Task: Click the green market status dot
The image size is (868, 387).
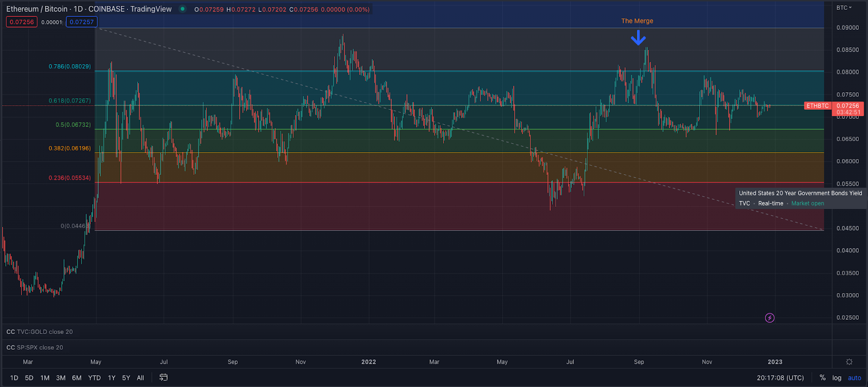Action: click(182, 9)
